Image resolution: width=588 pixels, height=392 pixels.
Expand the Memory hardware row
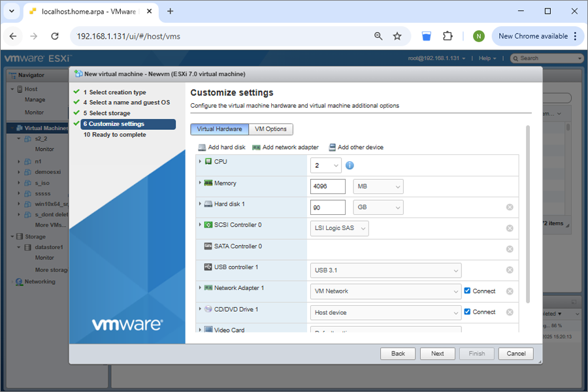coord(201,183)
